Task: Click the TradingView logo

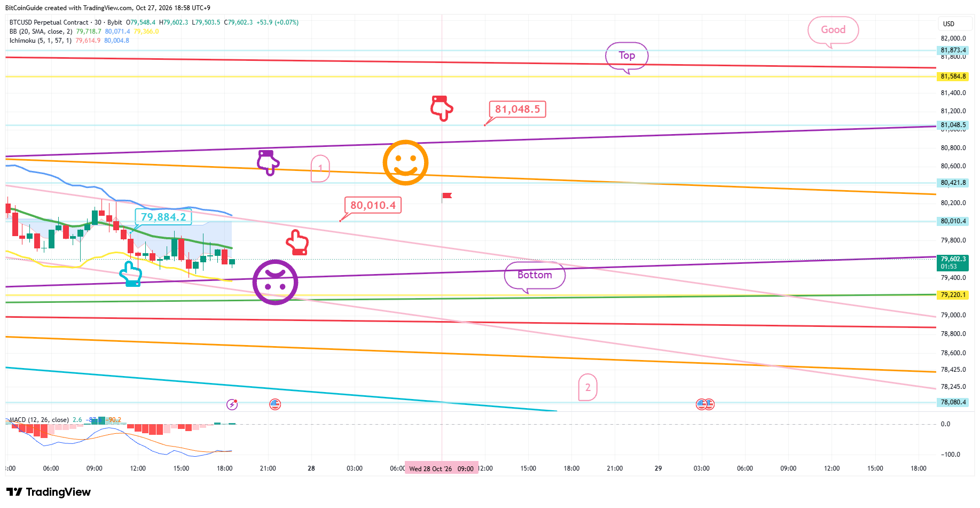Action: [49, 492]
